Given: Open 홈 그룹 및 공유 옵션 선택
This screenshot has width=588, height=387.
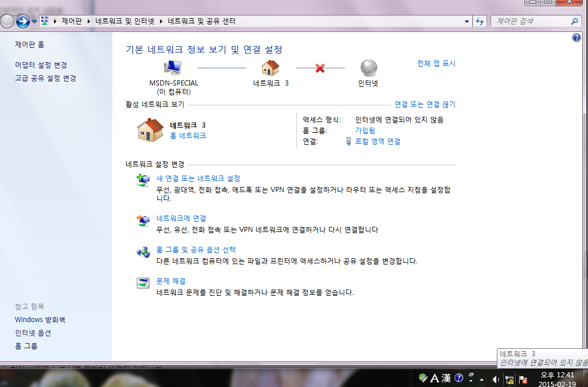Looking at the screenshot, I should pyautogui.click(x=196, y=250).
